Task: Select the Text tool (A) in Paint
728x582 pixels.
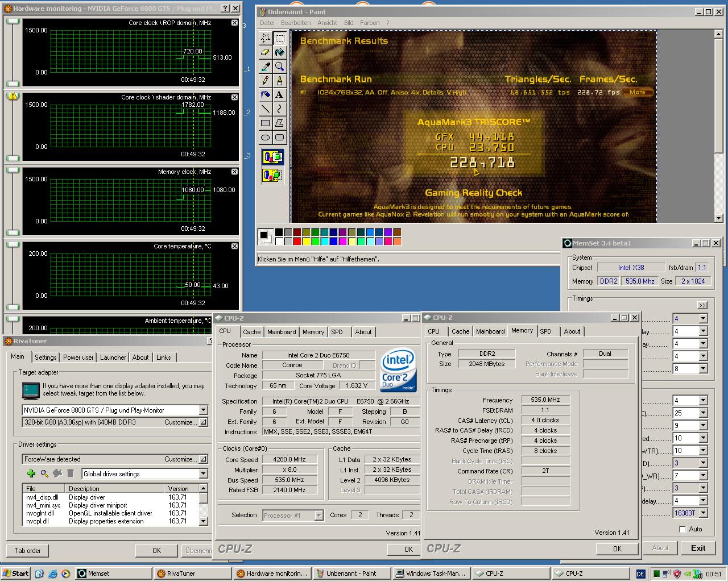Action: point(279,94)
